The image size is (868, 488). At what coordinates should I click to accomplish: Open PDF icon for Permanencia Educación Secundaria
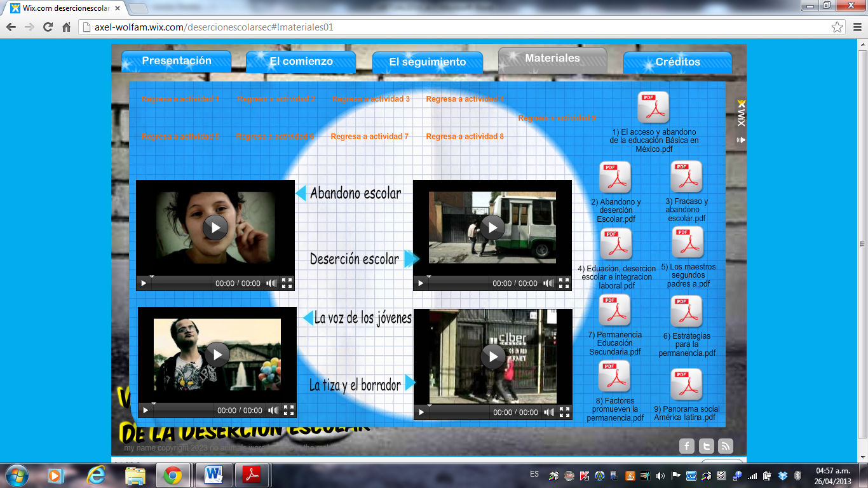click(x=614, y=310)
